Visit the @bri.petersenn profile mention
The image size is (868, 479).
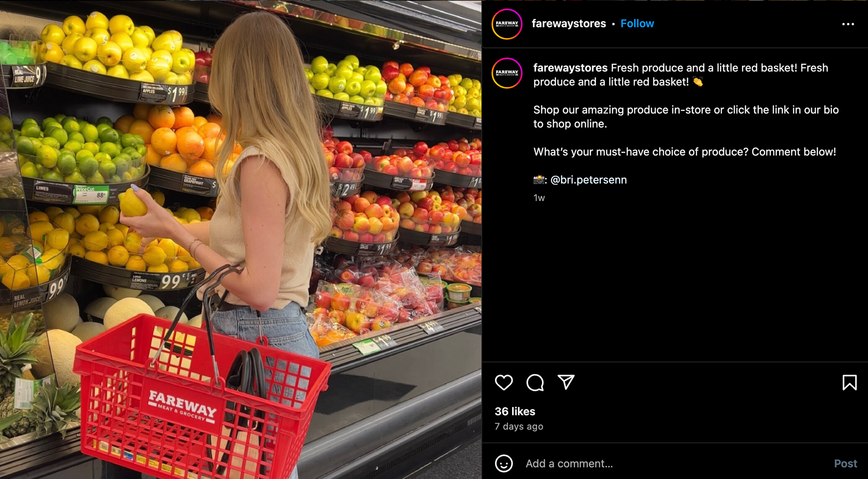click(x=589, y=180)
